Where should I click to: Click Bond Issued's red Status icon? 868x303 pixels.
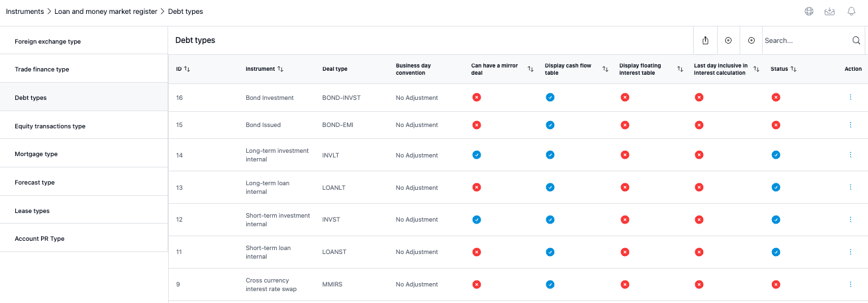click(x=776, y=125)
